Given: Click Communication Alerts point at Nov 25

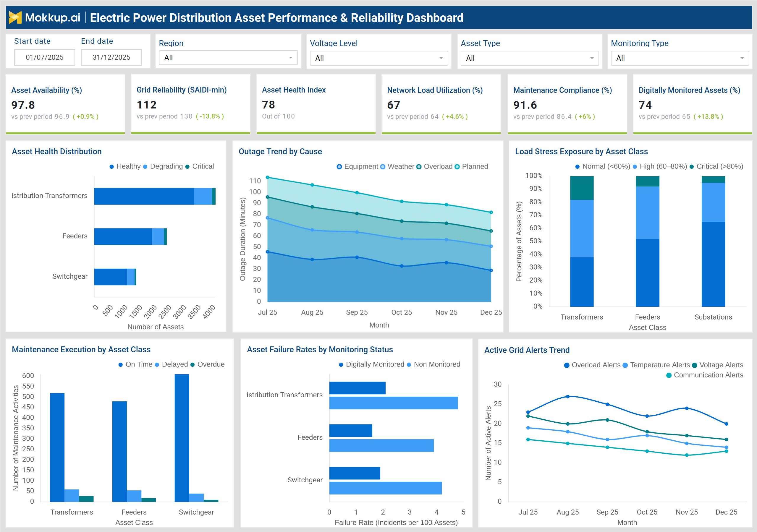Looking at the screenshot, I should tap(687, 455).
